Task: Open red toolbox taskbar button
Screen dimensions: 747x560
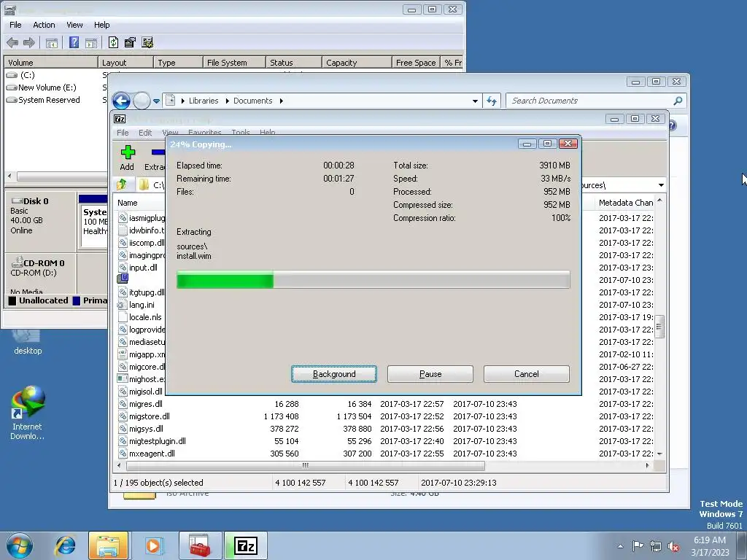Action: pos(200,545)
